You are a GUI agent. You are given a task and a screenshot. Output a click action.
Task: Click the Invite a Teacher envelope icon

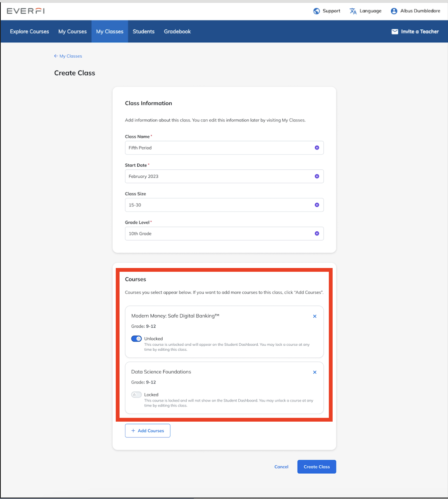395,32
